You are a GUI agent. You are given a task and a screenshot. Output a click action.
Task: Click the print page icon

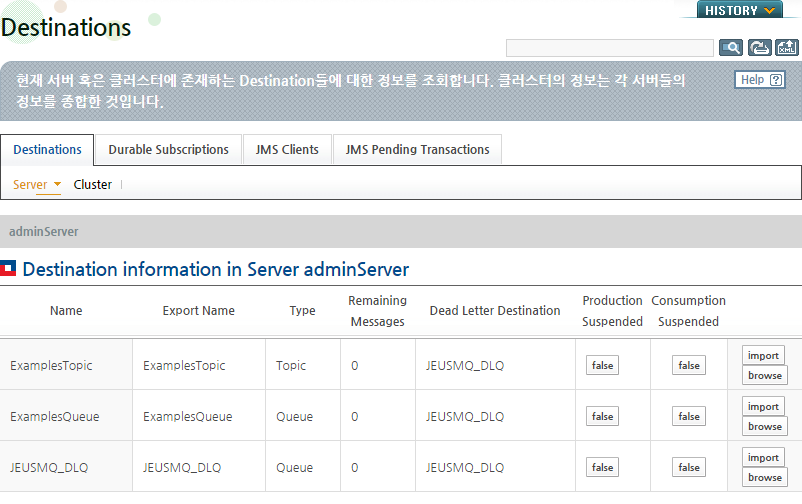pyautogui.click(x=759, y=48)
